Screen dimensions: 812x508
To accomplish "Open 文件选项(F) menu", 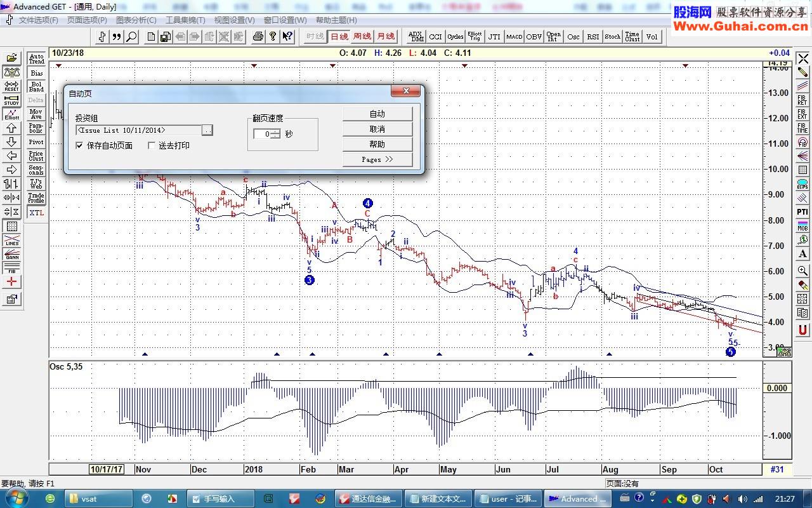I will (38, 20).
